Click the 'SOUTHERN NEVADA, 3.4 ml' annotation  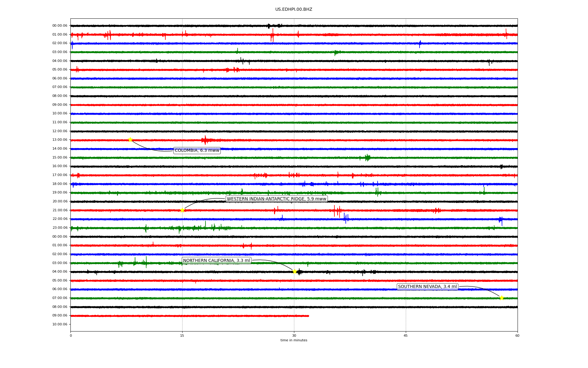(427, 287)
